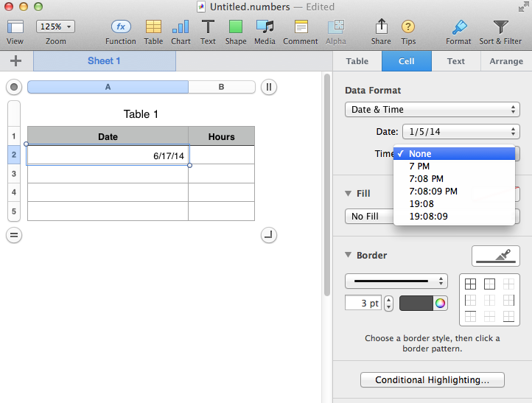The image size is (532, 403).
Task: Toggle the Format inspector
Action: pos(458,32)
